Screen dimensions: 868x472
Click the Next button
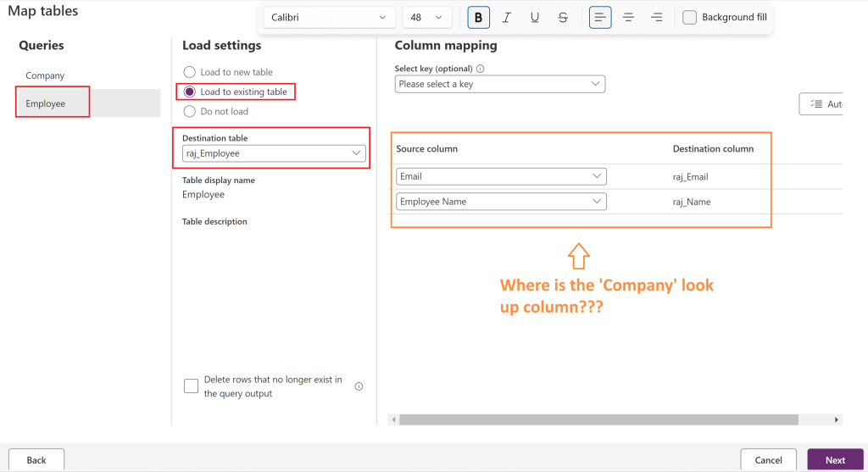[x=835, y=459]
